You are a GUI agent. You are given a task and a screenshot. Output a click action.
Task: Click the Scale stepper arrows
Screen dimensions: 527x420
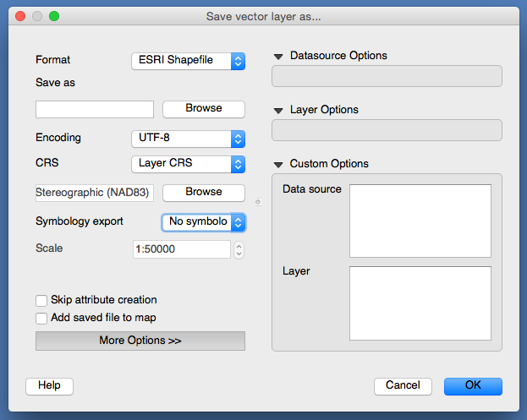point(239,250)
